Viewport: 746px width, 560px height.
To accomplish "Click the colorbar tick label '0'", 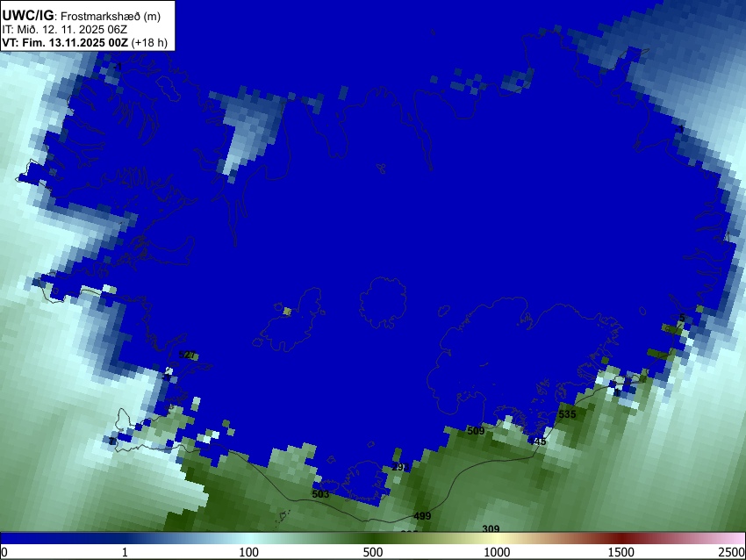I will point(4,552).
